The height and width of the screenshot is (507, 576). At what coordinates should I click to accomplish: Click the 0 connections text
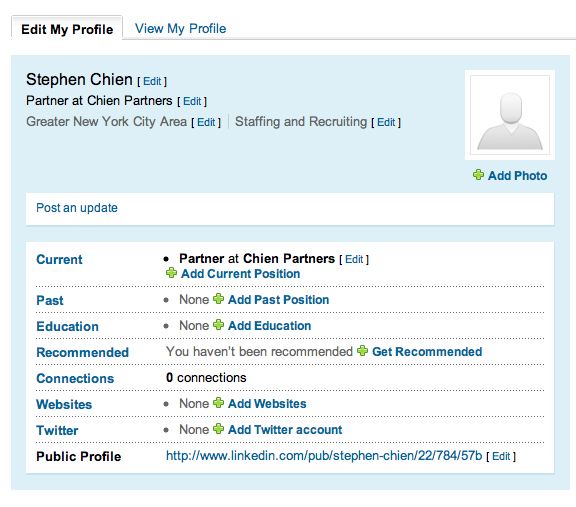pos(206,378)
